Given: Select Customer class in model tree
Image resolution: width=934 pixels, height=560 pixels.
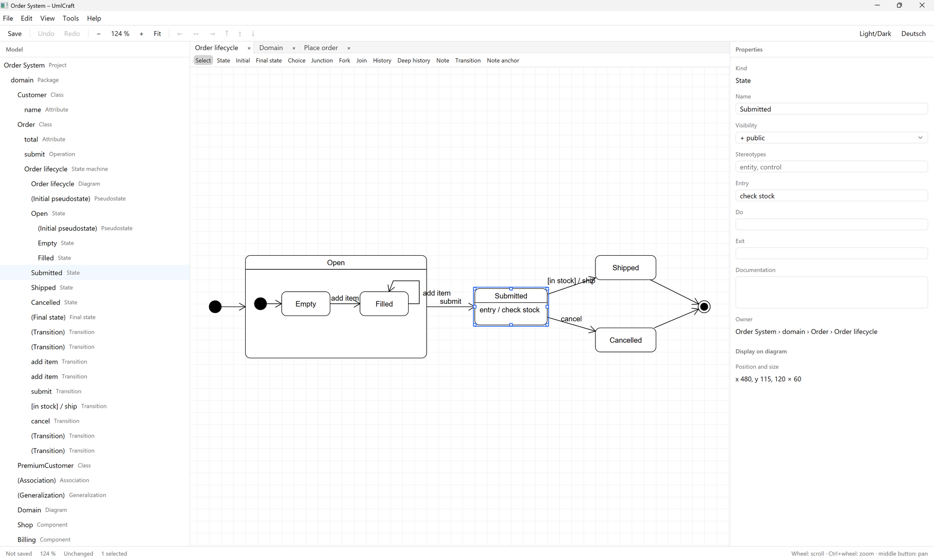Looking at the screenshot, I should pyautogui.click(x=95, y=95).
